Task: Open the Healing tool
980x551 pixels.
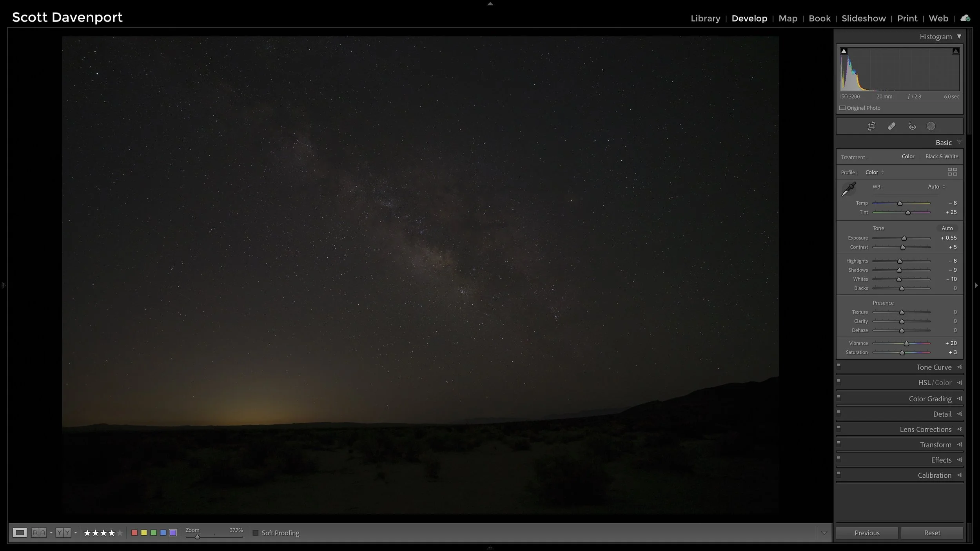Action: (x=892, y=126)
